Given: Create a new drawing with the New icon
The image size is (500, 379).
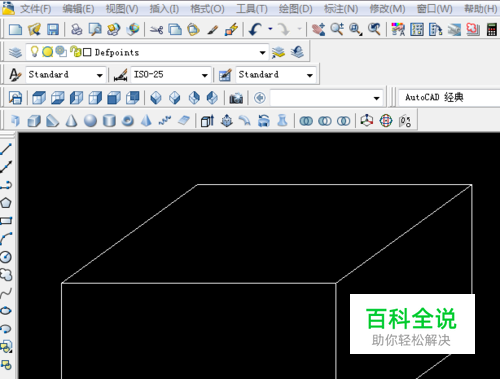Looking at the screenshot, I should [x=15, y=30].
